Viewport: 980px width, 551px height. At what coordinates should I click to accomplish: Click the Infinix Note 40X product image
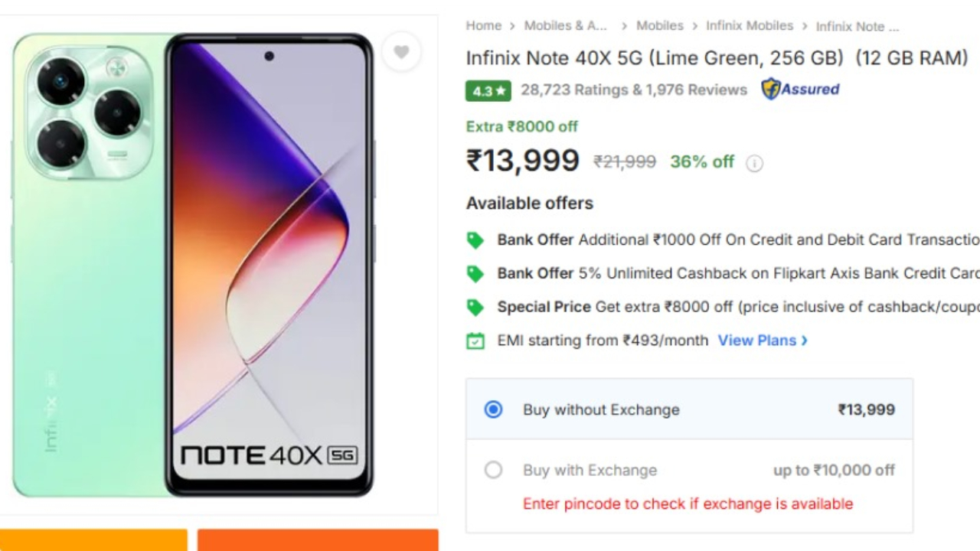(x=193, y=265)
